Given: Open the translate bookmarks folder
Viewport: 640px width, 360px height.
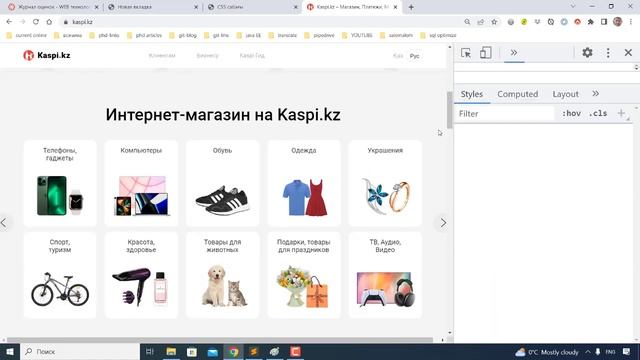Looking at the screenshot, I should click(x=283, y=36).
